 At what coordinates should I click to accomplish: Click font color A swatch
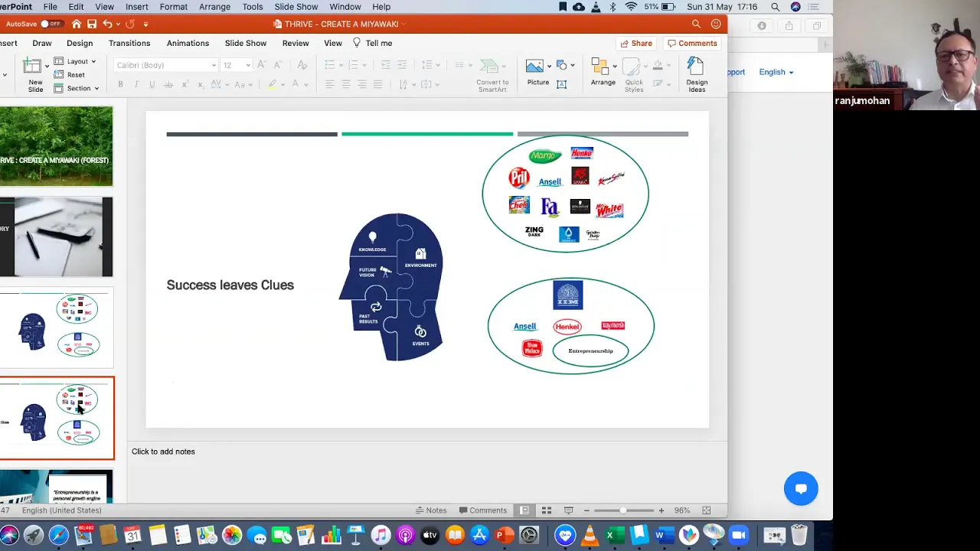coord(296,84)
